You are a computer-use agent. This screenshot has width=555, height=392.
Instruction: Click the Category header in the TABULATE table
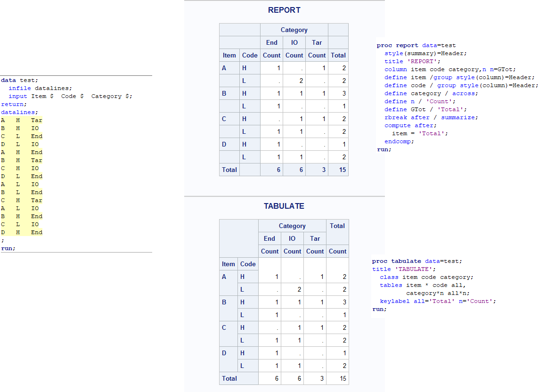(x=292, y=226)
